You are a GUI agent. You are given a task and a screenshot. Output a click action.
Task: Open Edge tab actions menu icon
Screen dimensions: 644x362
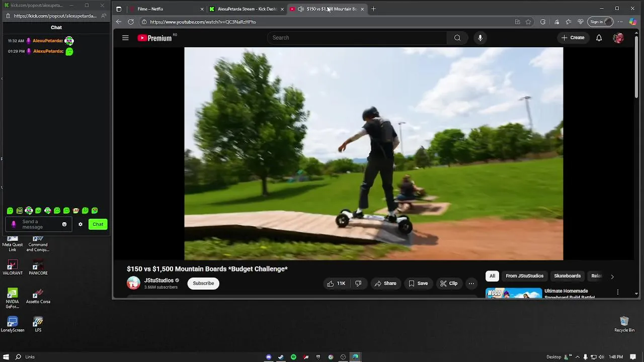coord(119,9)
